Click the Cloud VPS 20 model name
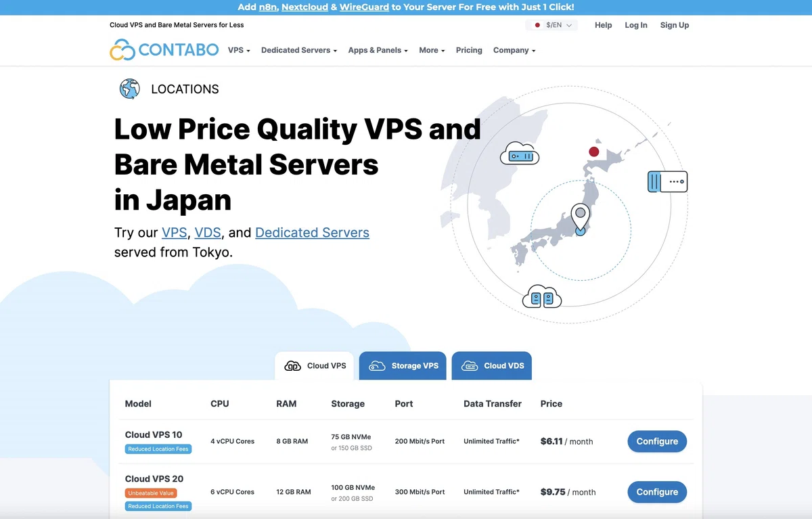Image resolution: width=812 pixels, height=519 pixels. [x=154, y=478]
